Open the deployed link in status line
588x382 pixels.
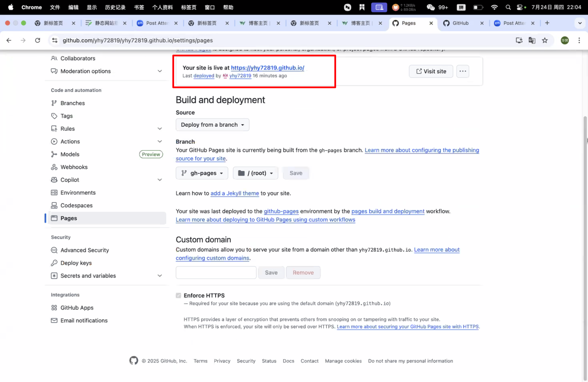click(204, 76)
